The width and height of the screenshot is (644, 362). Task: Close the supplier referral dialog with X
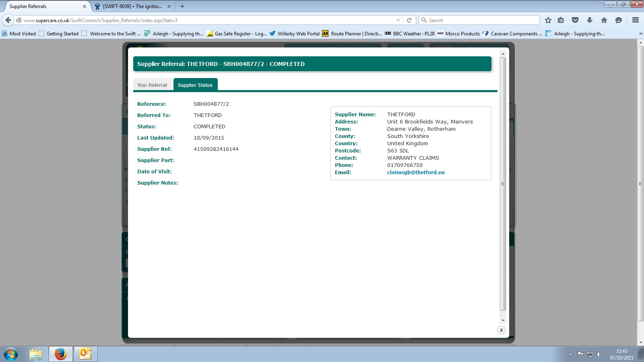coord(501,330)
